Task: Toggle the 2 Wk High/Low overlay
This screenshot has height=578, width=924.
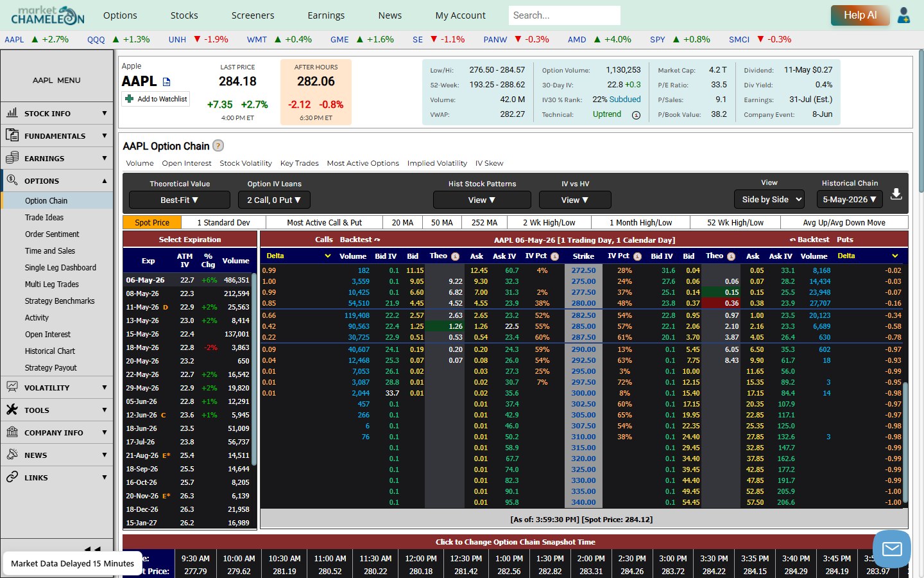Action: pos(549,222)
